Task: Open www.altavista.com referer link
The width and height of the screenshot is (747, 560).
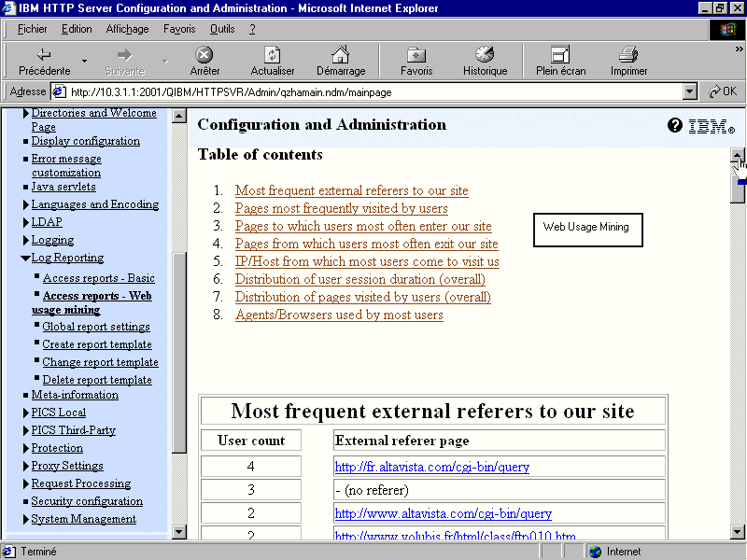Action: tap(443, 513)
